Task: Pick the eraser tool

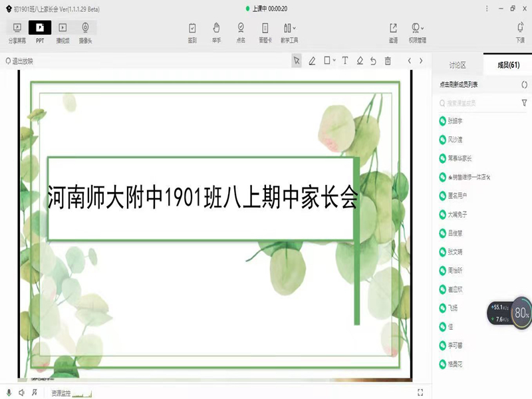Action: tap(360, 61)
